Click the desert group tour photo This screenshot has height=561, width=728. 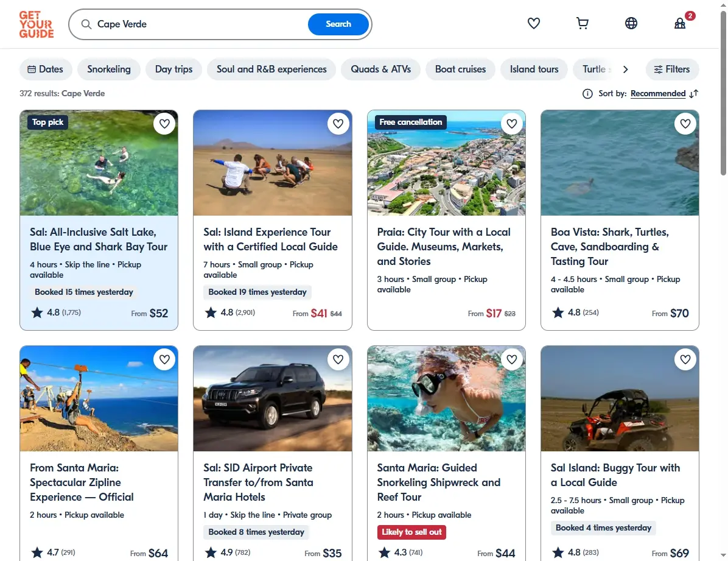(273, 163)
